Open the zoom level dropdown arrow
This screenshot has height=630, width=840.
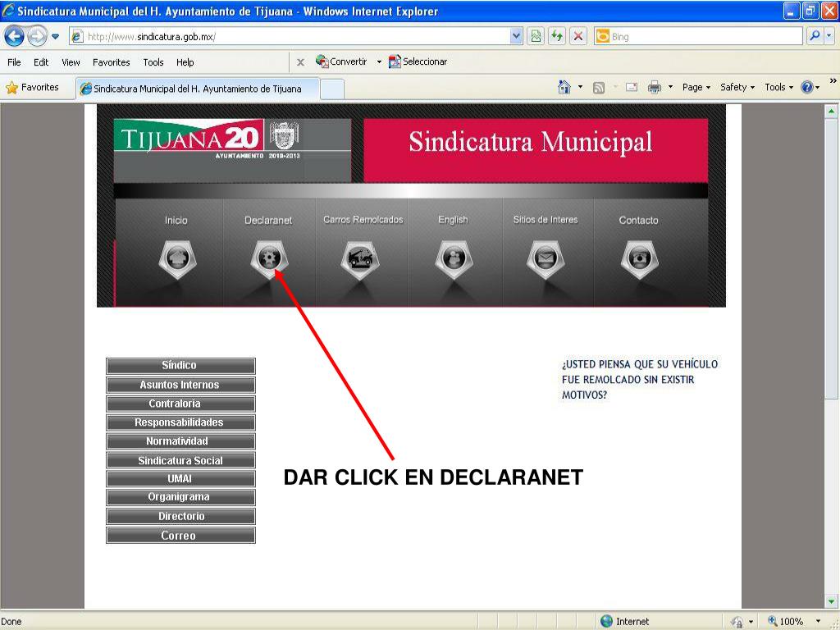(818, 622)
